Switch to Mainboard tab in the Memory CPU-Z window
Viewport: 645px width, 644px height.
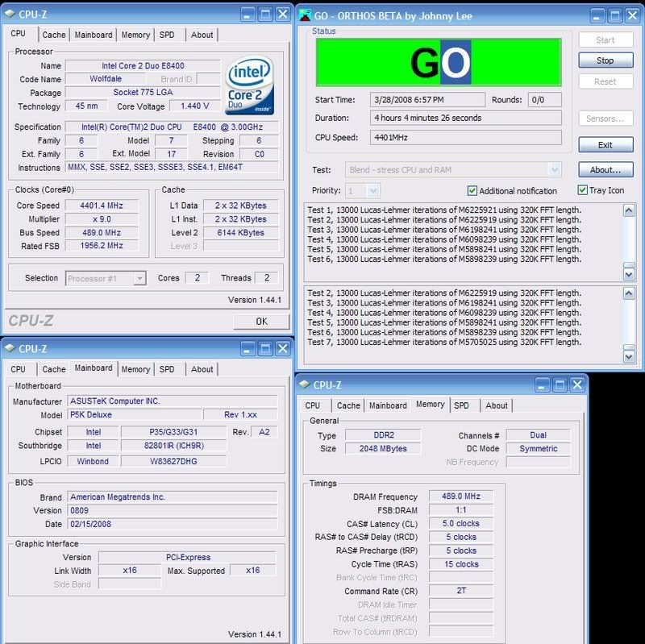[x=388, y=405]
